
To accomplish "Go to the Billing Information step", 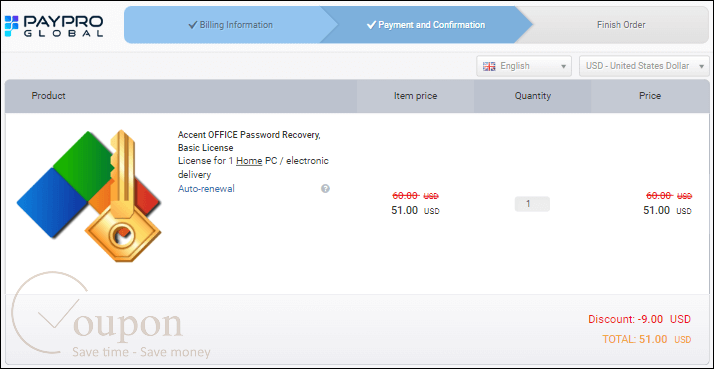I will pos(230,25).
